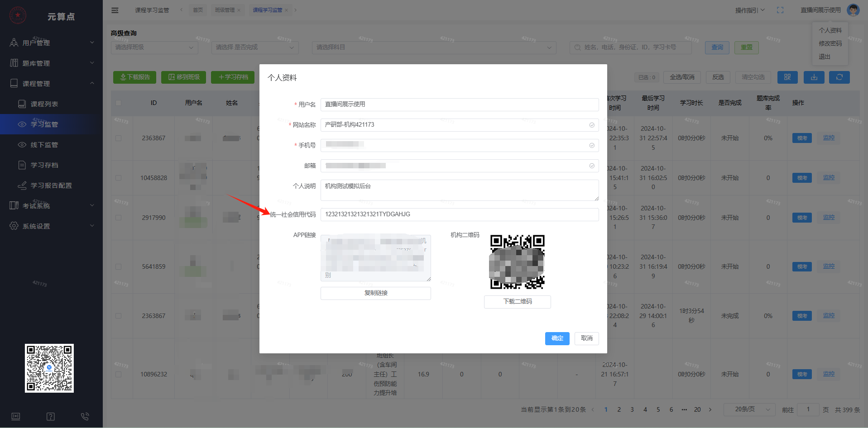Screen dimensions: 868x428
Task: Go to previous page arrow in pagination
Action: pyautogui.click(x=593, y=409)
